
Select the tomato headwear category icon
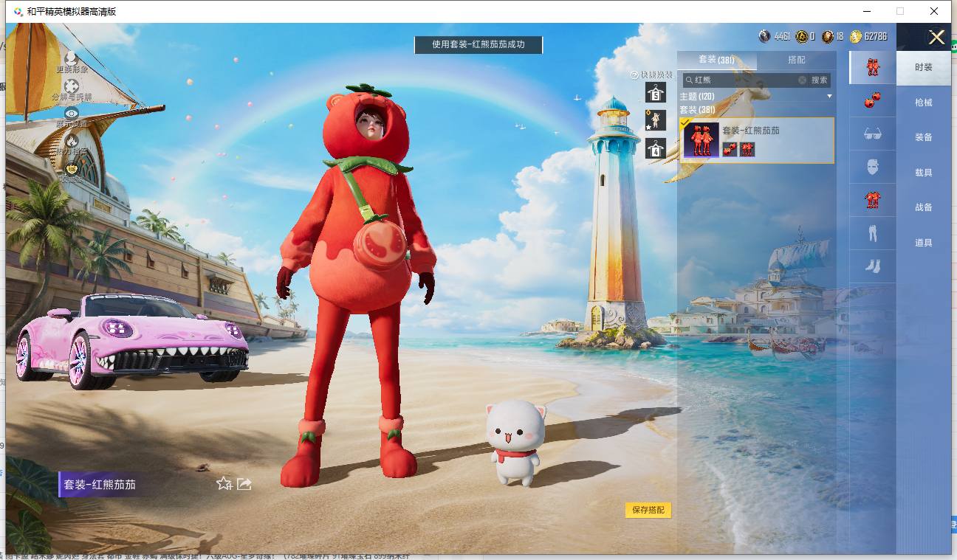click(872, 100)
